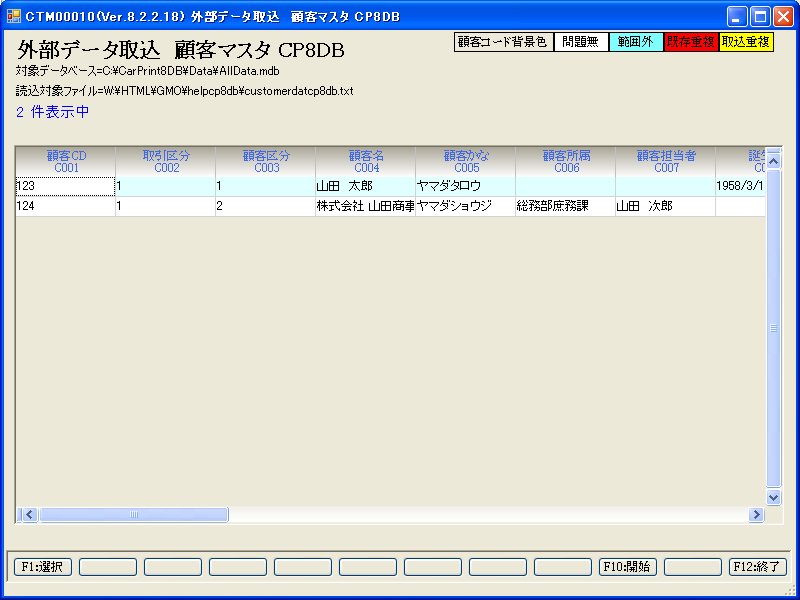Click the 顧客CD column header
The height and width of the screenshot is (600, 800).
[x=66, y=161]
